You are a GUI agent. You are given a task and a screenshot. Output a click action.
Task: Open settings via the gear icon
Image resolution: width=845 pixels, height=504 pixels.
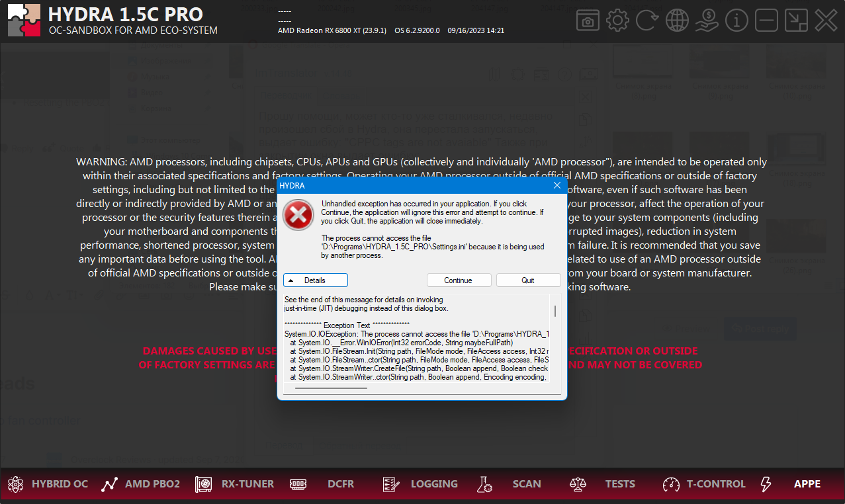(x=617, y=21)
